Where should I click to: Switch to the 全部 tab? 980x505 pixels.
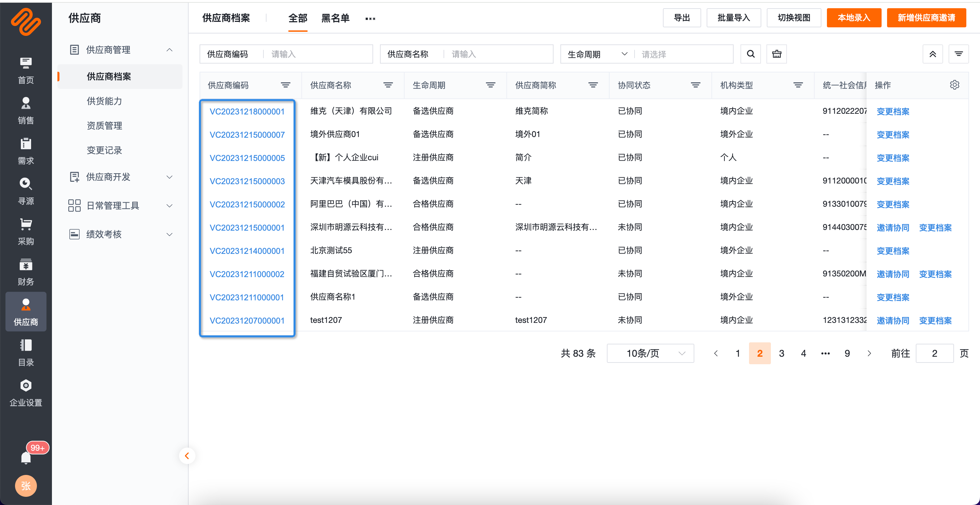click(x=298, y=18)
